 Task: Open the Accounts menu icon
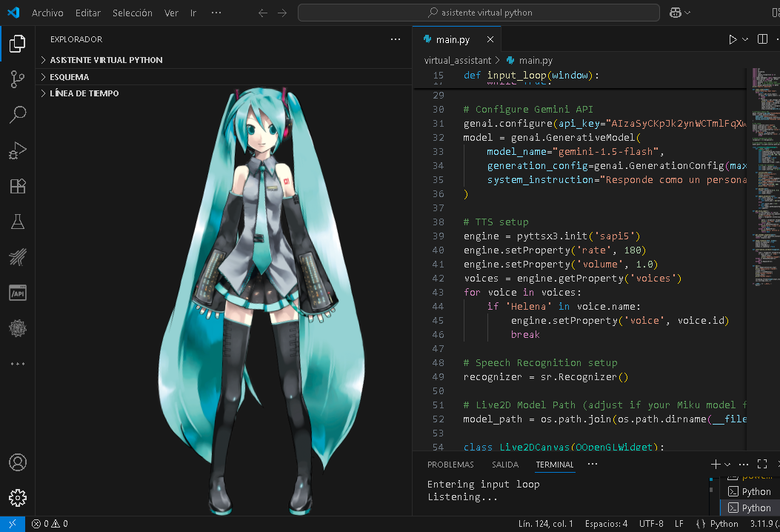click(x=18, y=462)
